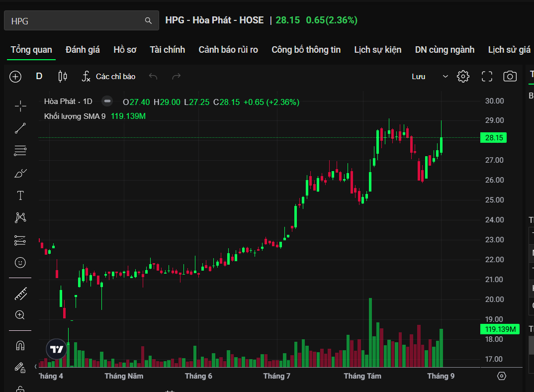
Task: Select Công bố thông tin tab
Action: pos(306,50)
